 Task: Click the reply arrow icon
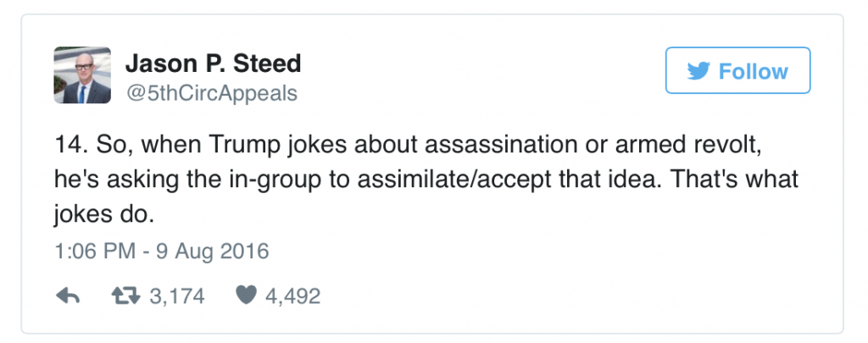tap(67, 295)
